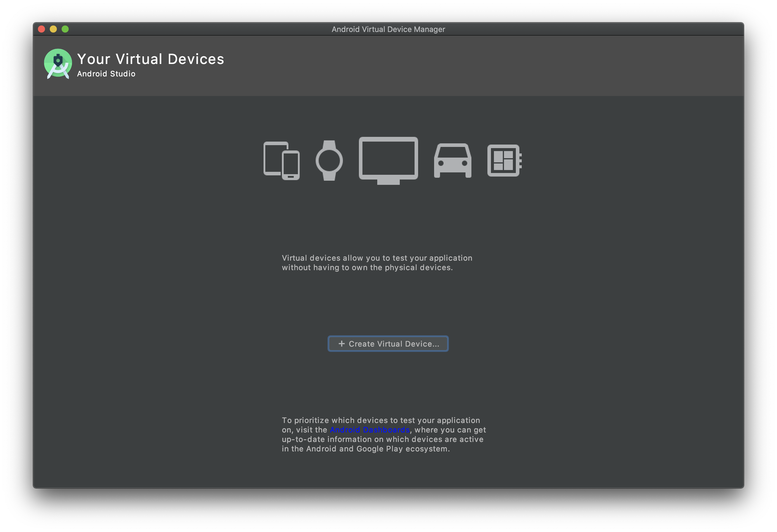Click the Android Things board icon
This screenshot has width=777, height=532.
(x=504, y=161)
